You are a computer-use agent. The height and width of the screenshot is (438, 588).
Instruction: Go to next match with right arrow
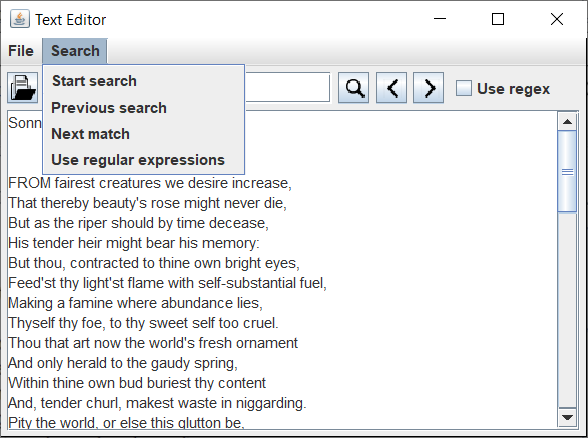429,88
